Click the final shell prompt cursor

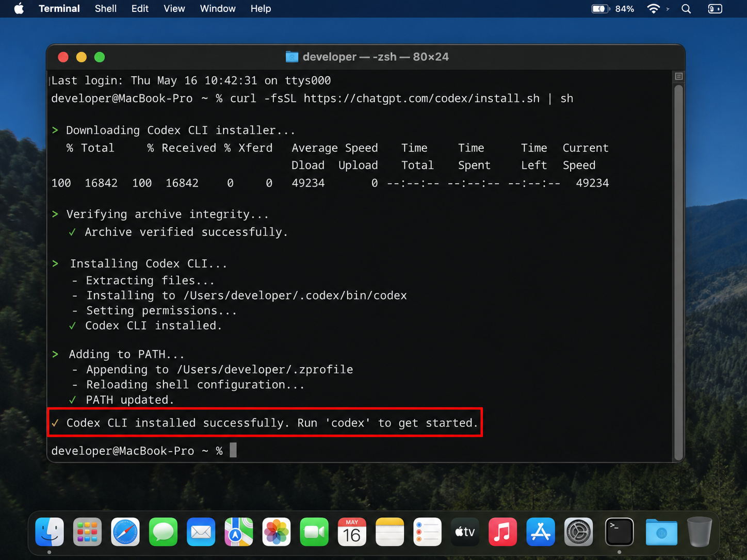(233, 450)
